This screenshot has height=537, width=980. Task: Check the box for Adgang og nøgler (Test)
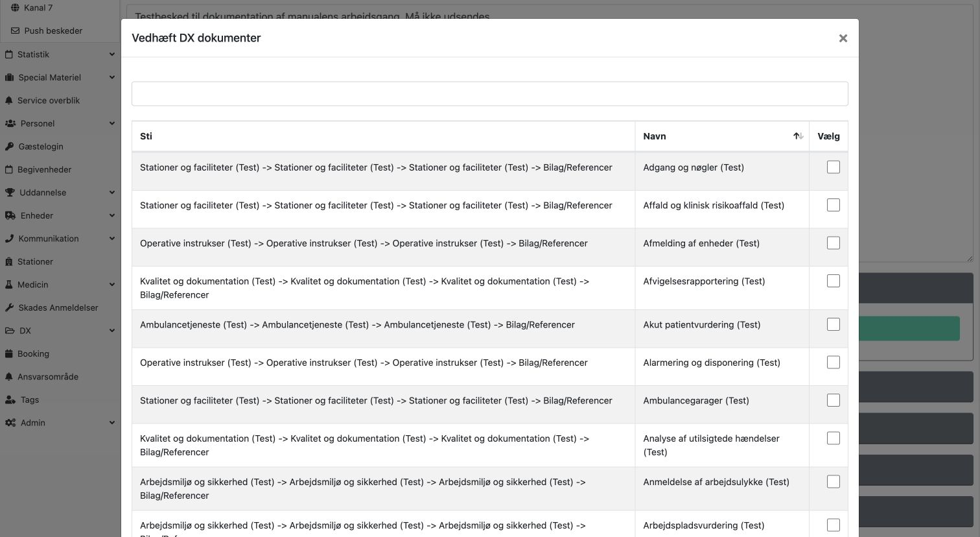(x=834, y=167)
